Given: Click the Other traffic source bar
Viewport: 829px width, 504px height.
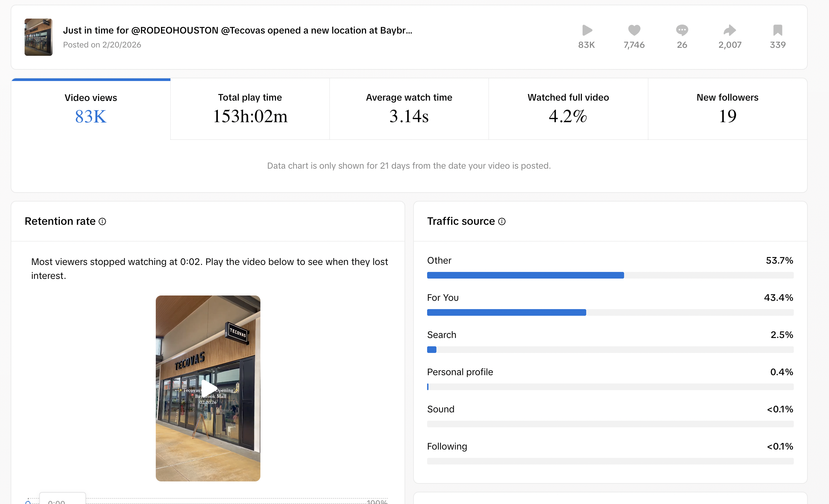Looking at the screenshot, I should tap(610, 275).
